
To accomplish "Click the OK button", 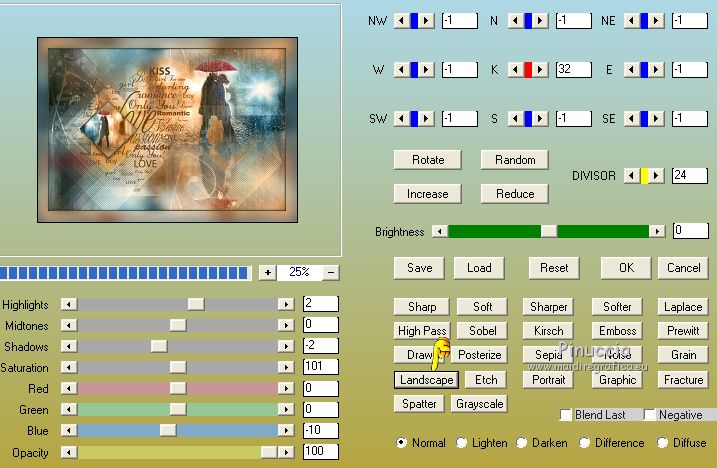I will click(626, 268).
